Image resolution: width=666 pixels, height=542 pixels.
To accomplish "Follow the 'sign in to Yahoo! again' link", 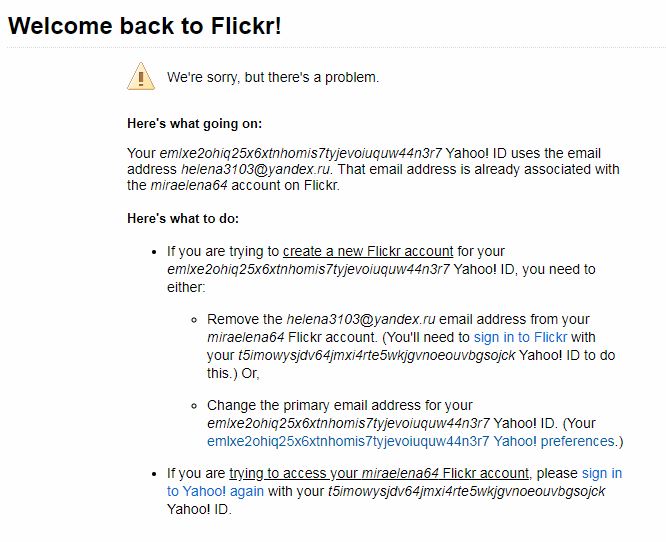I will 394,482.
